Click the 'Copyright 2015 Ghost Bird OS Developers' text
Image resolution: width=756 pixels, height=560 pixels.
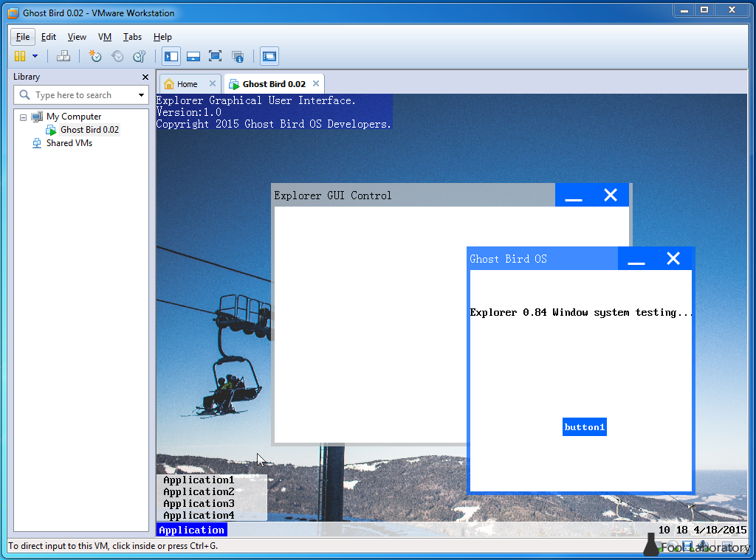pyautogui.click(x=273, y=124)
